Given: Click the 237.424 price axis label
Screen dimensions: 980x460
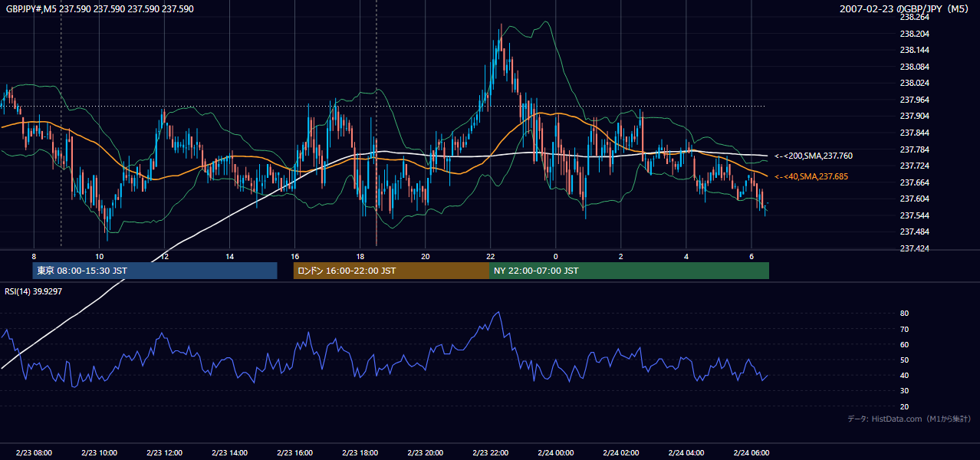Looking at the screenshot, I should [916, 248].
